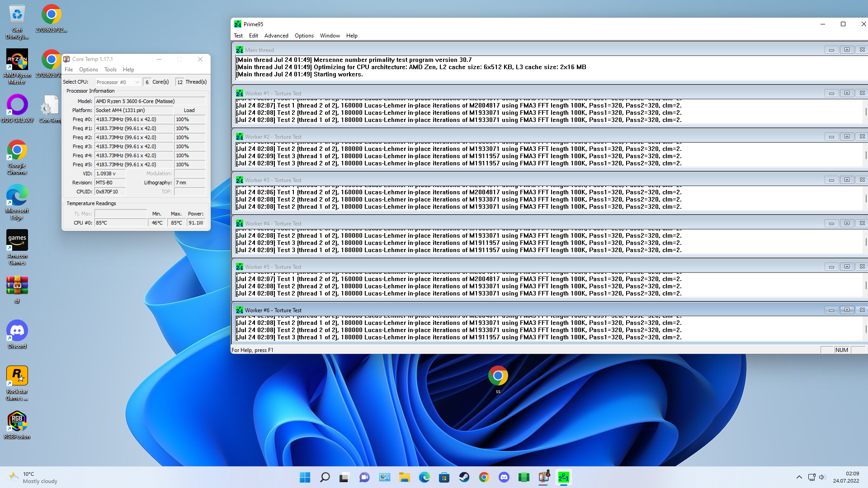Maximize the Worker #5 child window
Viewport: 868px width, 488px height.
847,267
